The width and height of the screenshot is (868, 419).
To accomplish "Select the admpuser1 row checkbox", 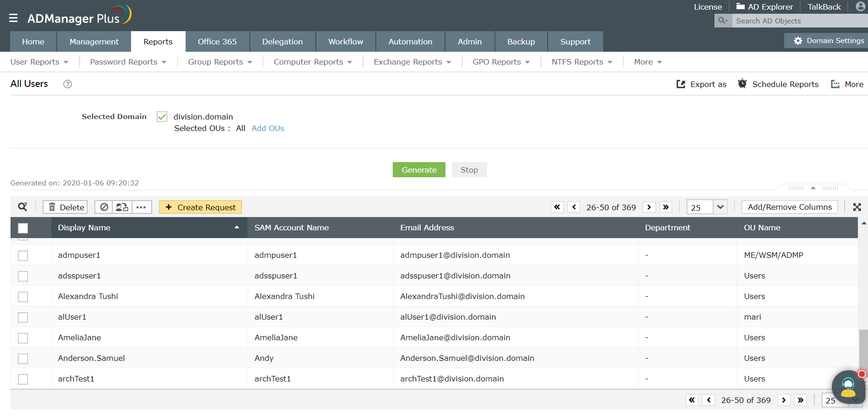I will [23, 256].
